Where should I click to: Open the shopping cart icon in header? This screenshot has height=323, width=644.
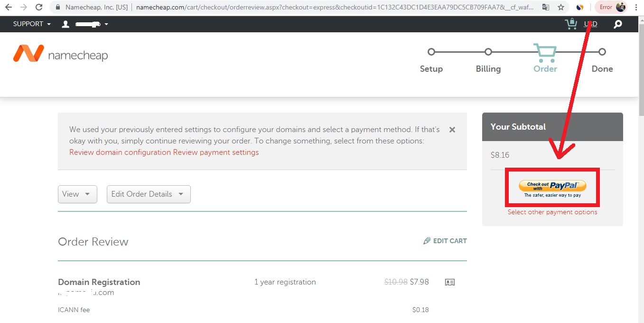(571, 24)
